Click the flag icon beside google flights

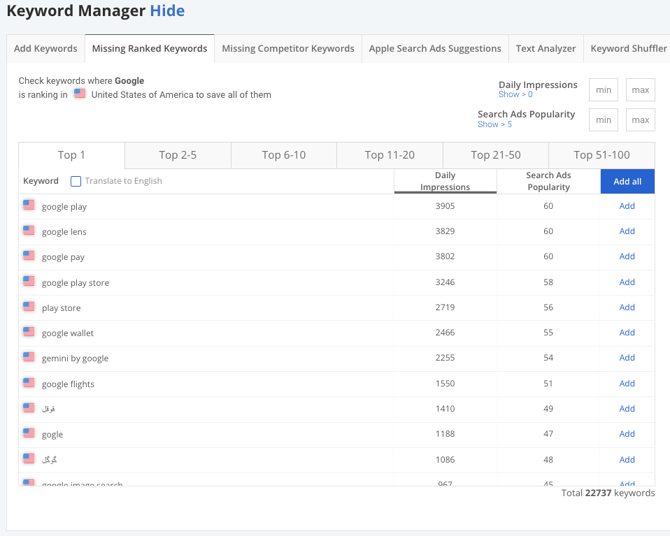coord(29,383)
